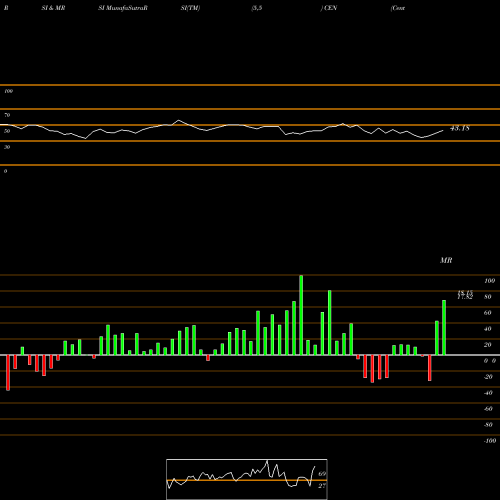This screenshot has height=500, width=500.
Task: Click the '(5,5' parameter text
Action: (x=257, y=8)
